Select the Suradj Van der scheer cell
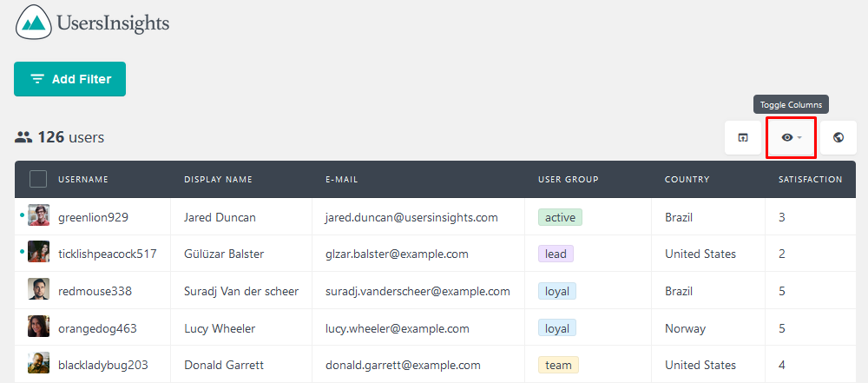 tap(241, 291)
